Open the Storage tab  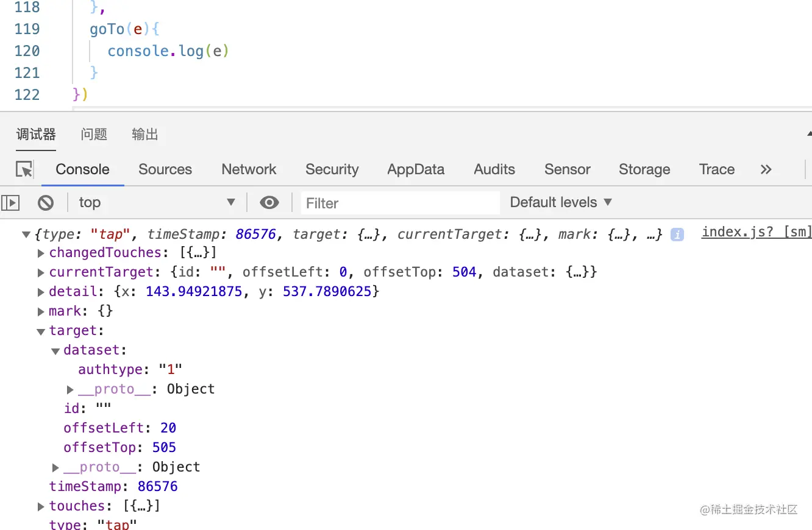click(644, 169)
